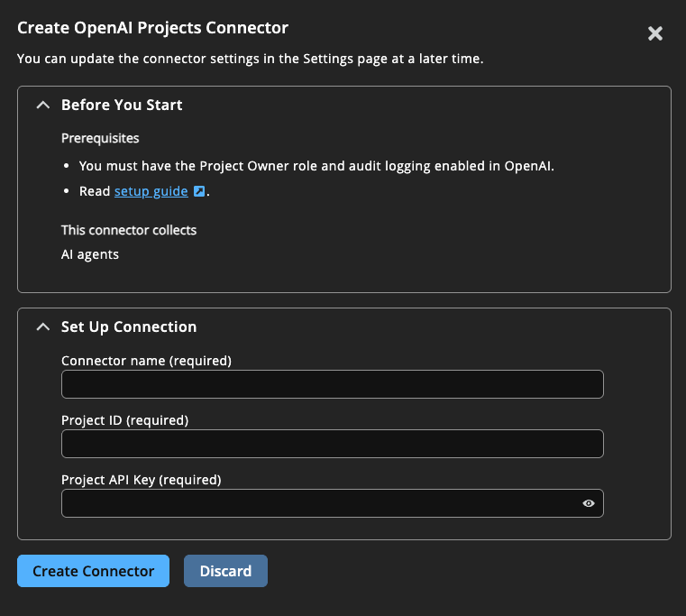Collapse the Set Up Connection section
686x616 pixels.
[x=43, y=327]
